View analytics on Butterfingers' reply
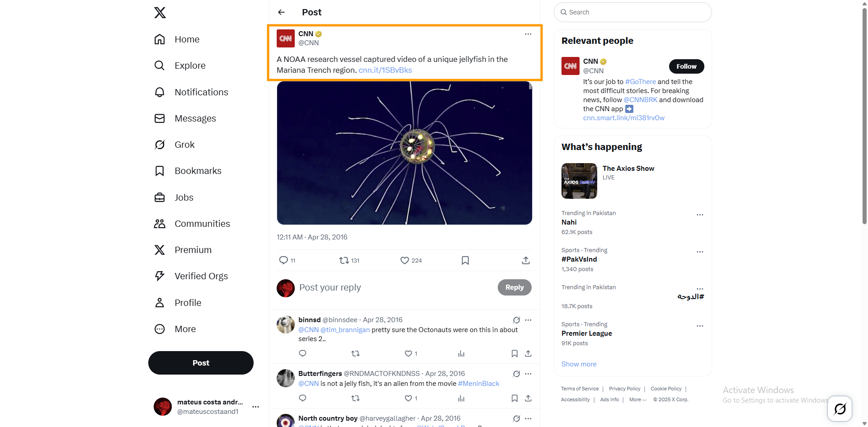 [x=461, y=398]
